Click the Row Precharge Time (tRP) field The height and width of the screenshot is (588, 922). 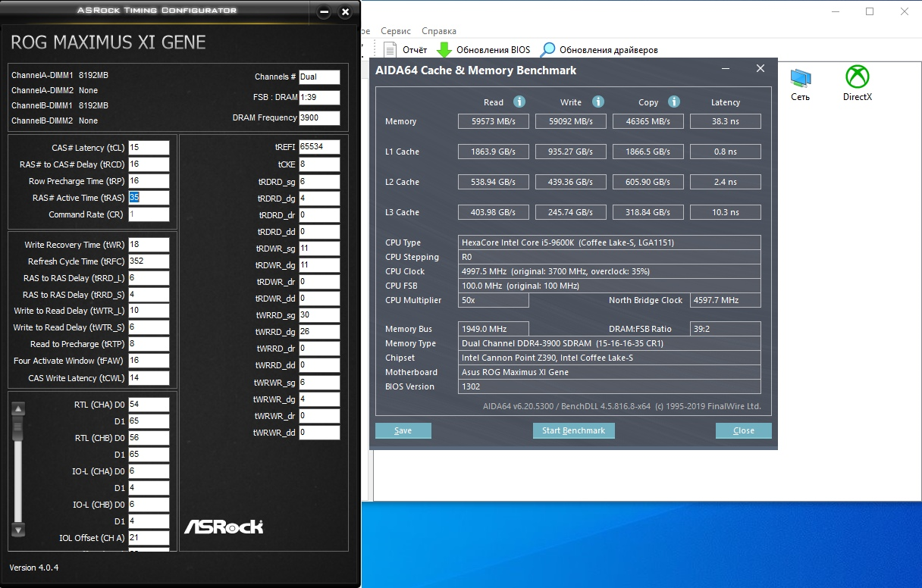[x=149, y=181]
